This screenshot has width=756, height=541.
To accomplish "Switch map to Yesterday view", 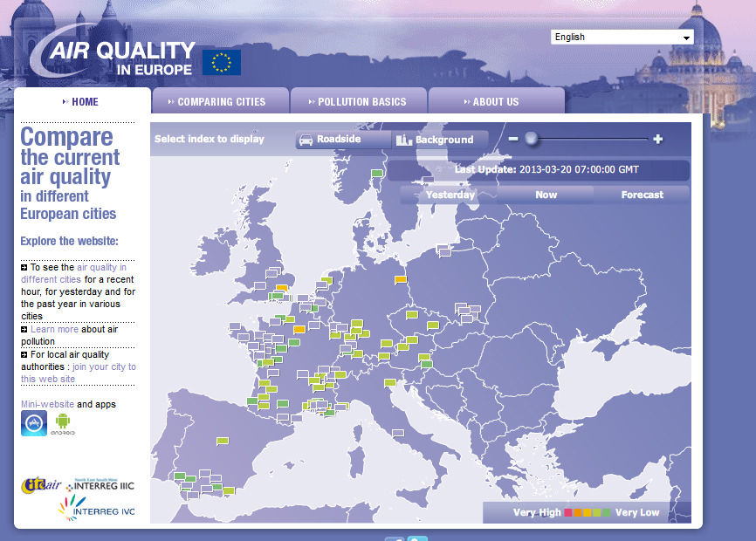I will [x=450, y=195].
